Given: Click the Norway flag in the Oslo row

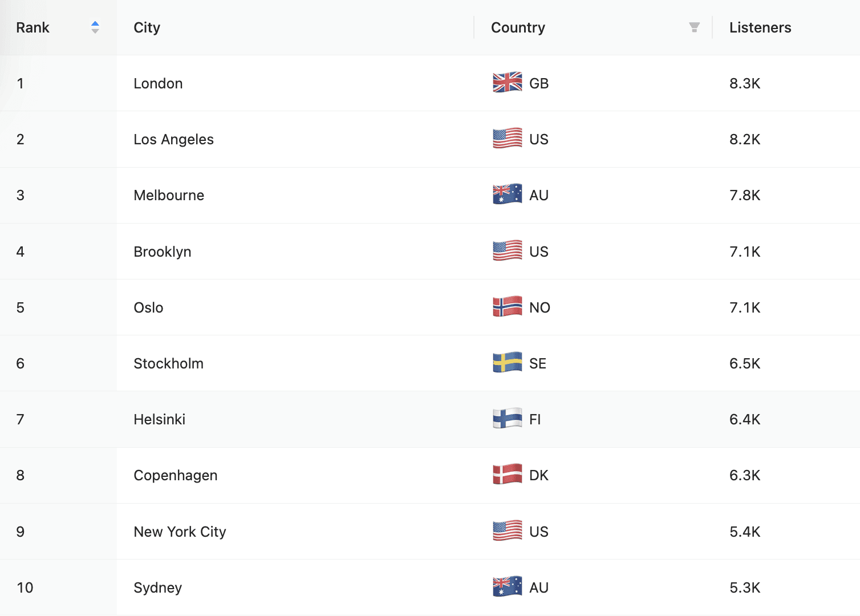Looking at the screenshot, I should (507, 307).
